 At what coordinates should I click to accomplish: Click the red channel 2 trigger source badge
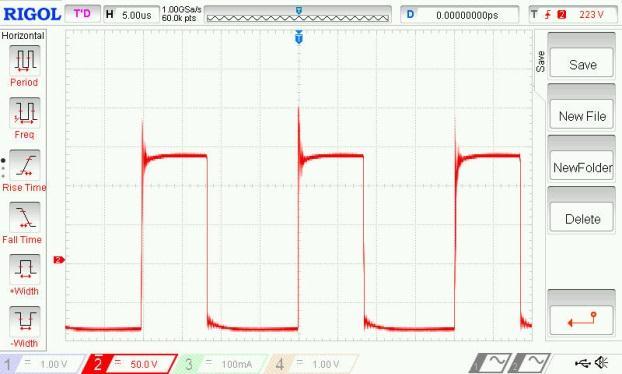coord(561,15)
